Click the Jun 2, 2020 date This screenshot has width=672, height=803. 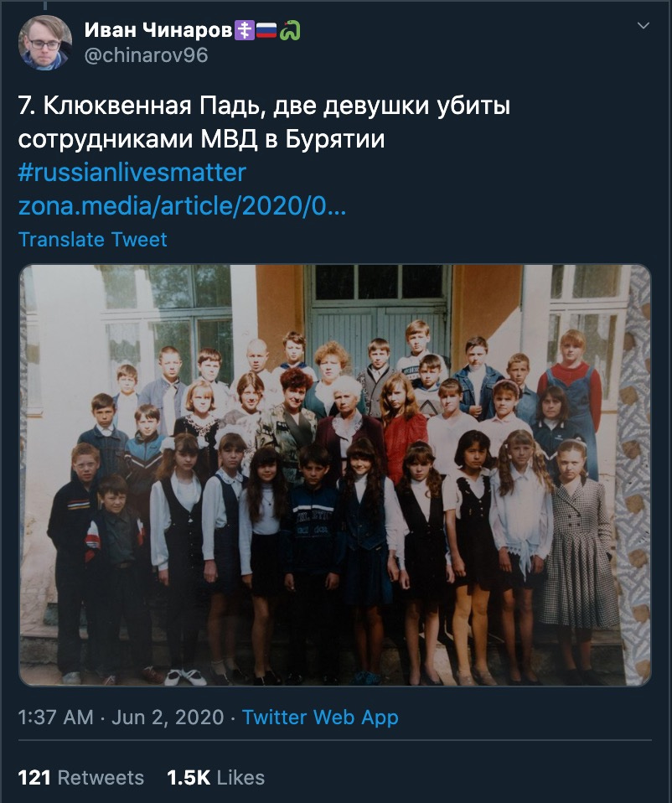[x=168, y=717]
